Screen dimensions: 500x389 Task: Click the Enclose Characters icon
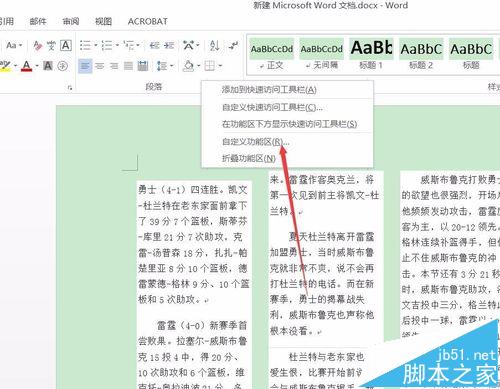pos(62,66)
